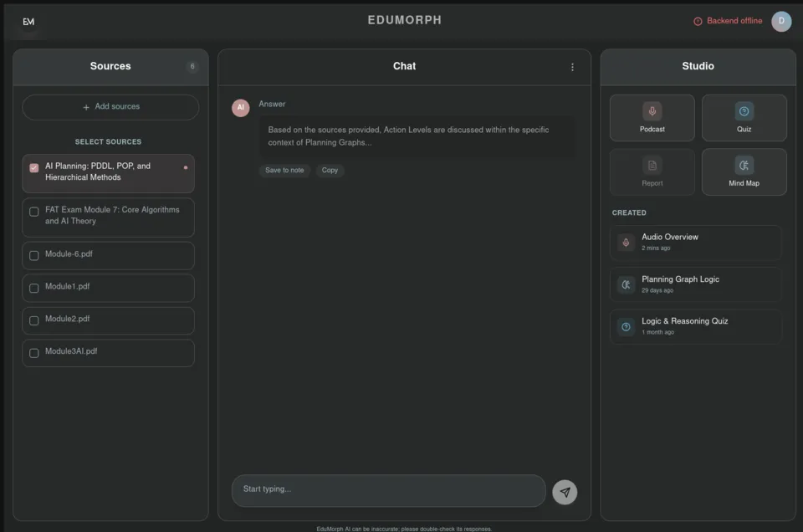Open the Report studio card
Viewport: 803px width, 532px height.
652,172
